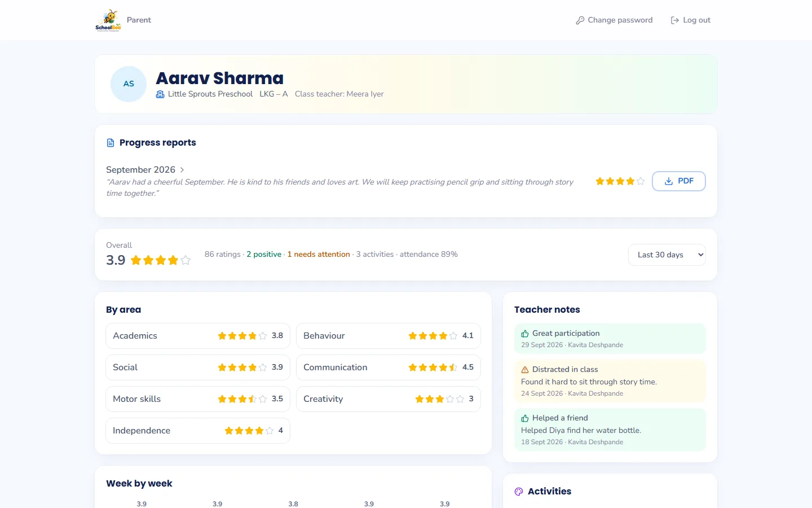Select the Communication area card
This screenshot has width=812, height=508.
(389, 367)
